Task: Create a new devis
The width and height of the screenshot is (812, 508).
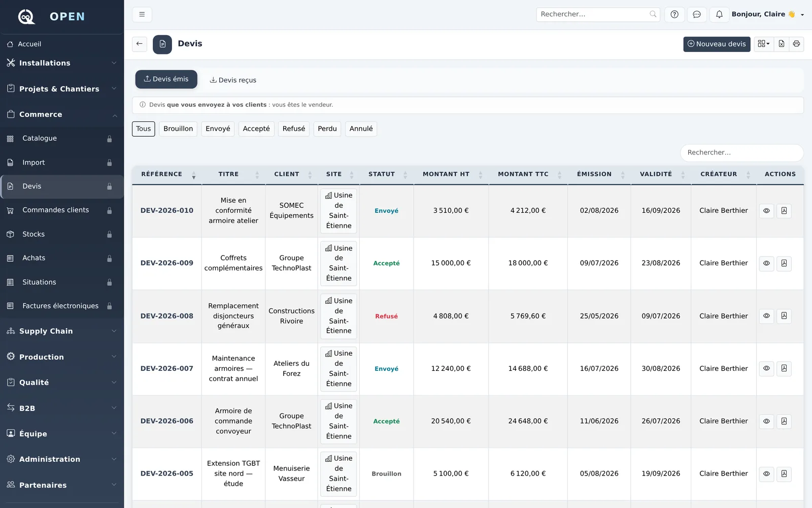Action: 717,44
